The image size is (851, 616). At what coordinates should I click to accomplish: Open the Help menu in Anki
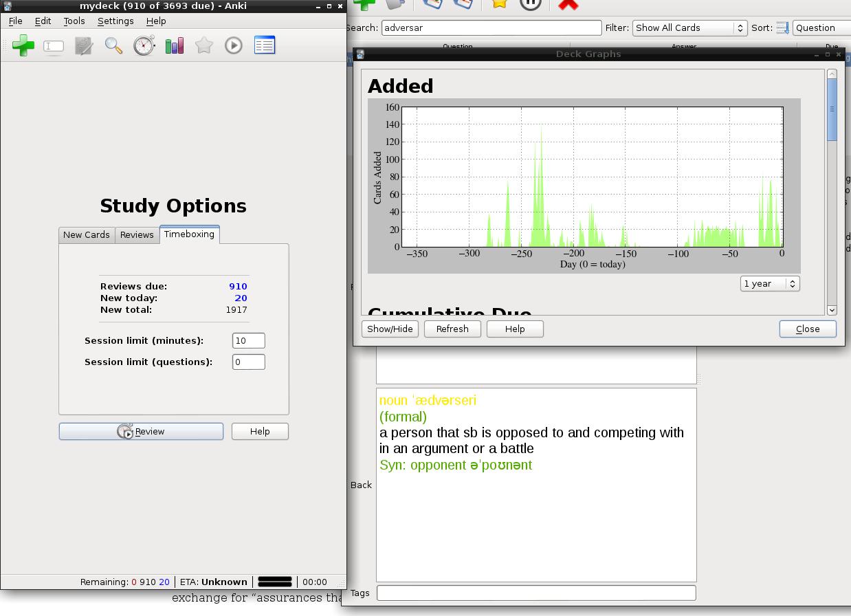[156, 21]
